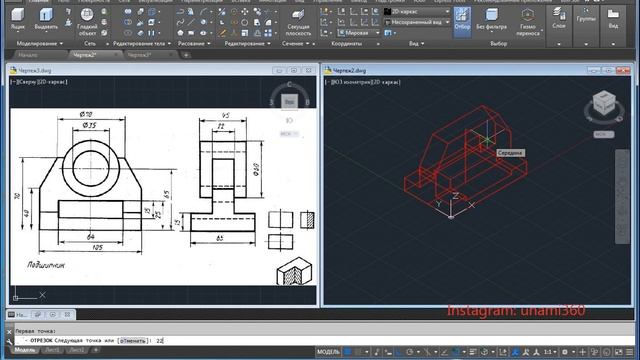This screenshot has height=360, width=640.
Task: Close the command line with X button
Action: (9, 332)
